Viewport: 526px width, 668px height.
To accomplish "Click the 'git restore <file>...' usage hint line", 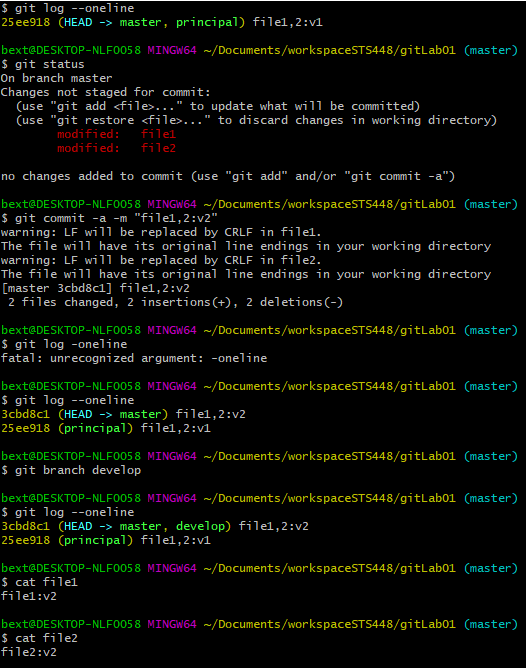I will pos(256,121).
